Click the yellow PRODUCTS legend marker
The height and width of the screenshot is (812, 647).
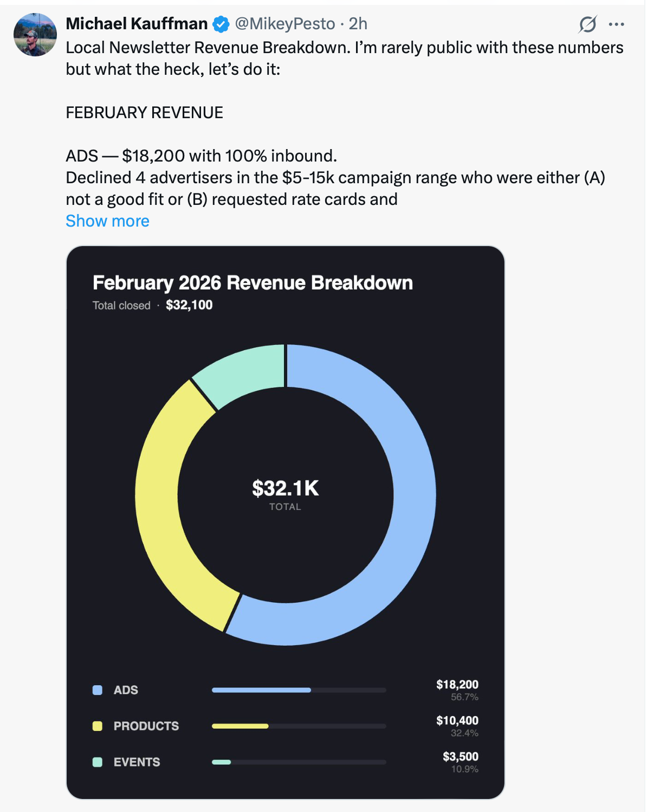click(x=96, y=725)
